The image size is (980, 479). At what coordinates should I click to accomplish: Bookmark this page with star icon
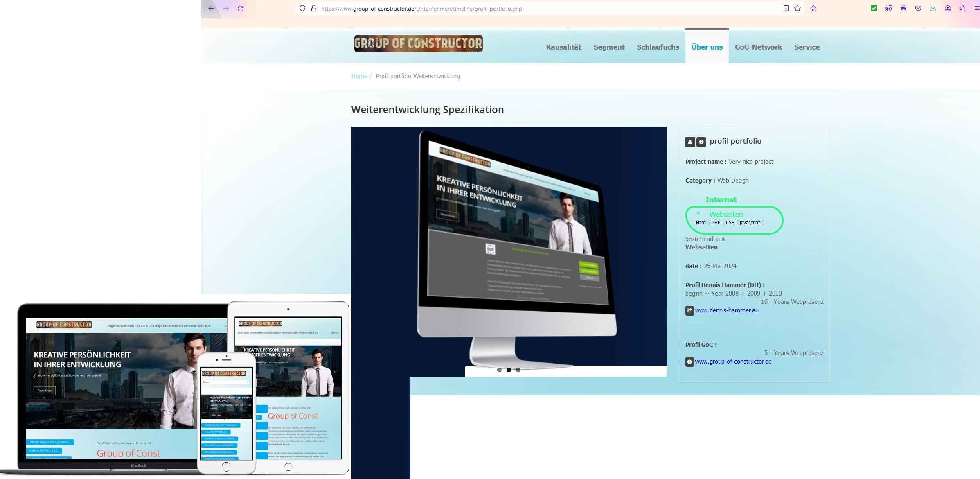798,9
